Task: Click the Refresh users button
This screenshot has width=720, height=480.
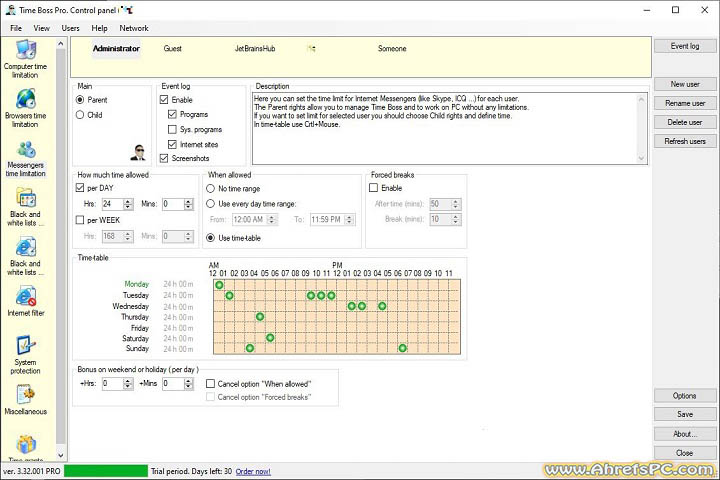Action: 685,141
